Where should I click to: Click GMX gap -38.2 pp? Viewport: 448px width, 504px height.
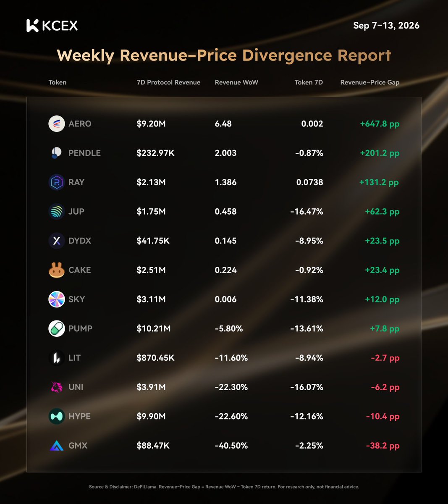tap(383, 446)
